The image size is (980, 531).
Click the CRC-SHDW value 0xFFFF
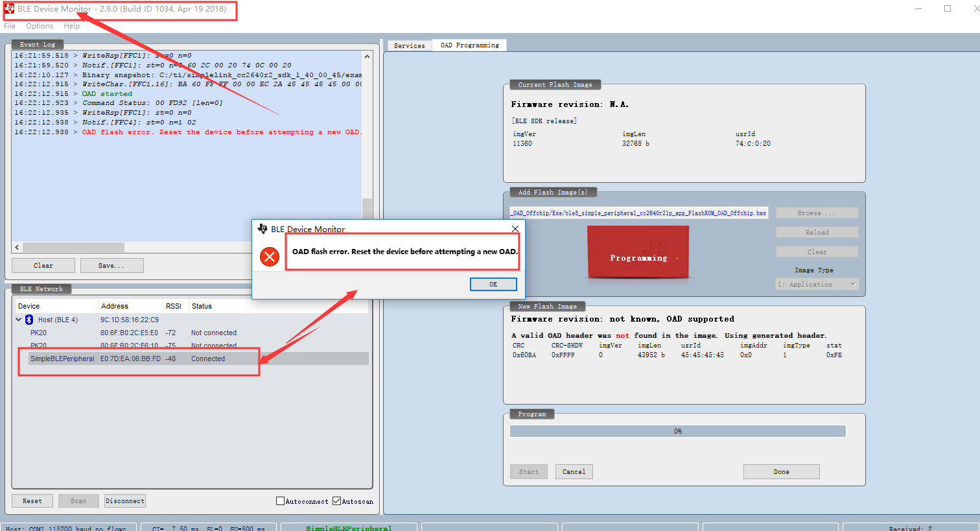(563, 355)
